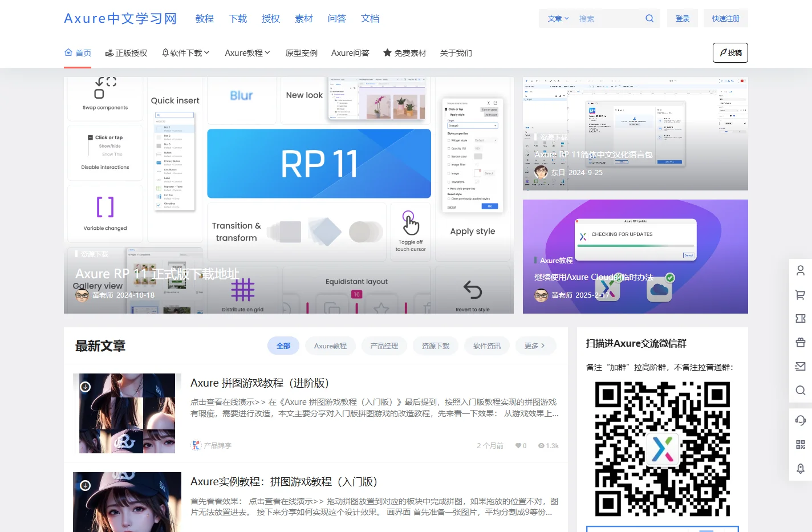
Task: Click 产品锦李 author name
Action: click(218, 445)
